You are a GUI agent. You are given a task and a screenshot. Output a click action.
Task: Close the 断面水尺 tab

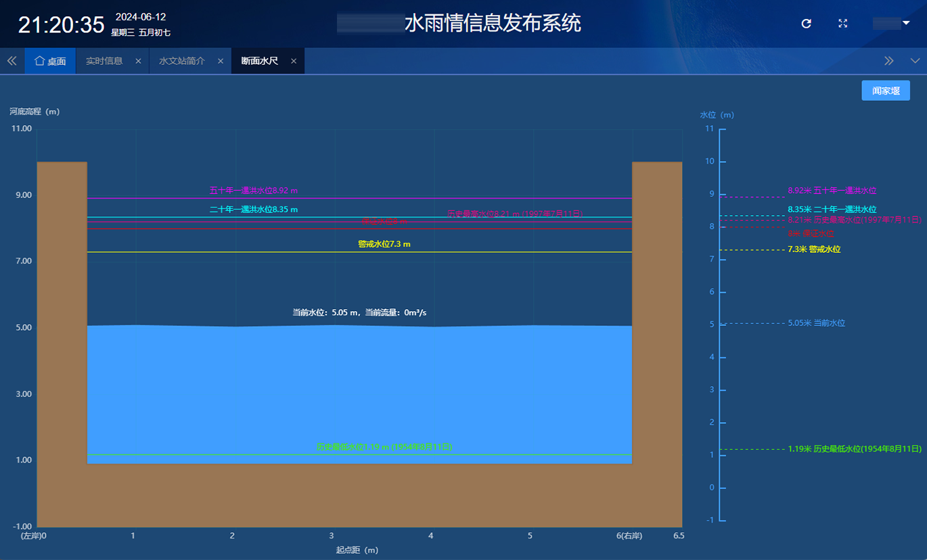[294, 60]
